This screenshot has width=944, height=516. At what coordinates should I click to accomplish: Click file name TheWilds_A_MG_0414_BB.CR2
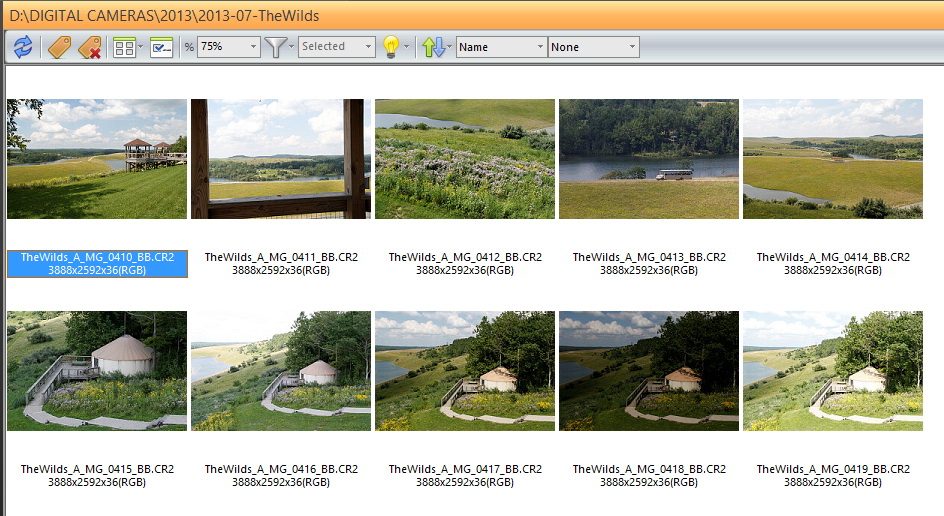[833, 257]
